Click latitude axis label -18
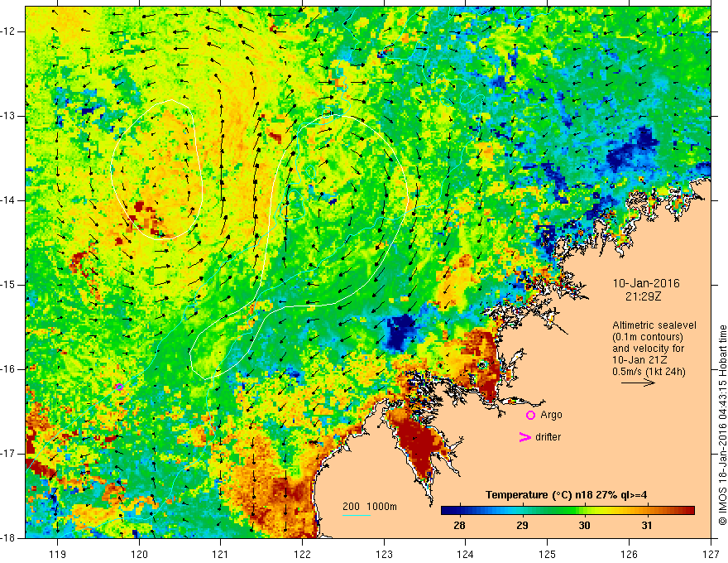This screenshot has height=563, width=728. pos(8,538)
